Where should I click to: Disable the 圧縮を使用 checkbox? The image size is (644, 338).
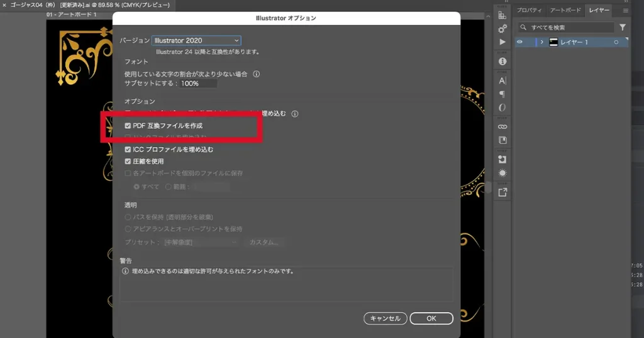click(x=128, y=161)
